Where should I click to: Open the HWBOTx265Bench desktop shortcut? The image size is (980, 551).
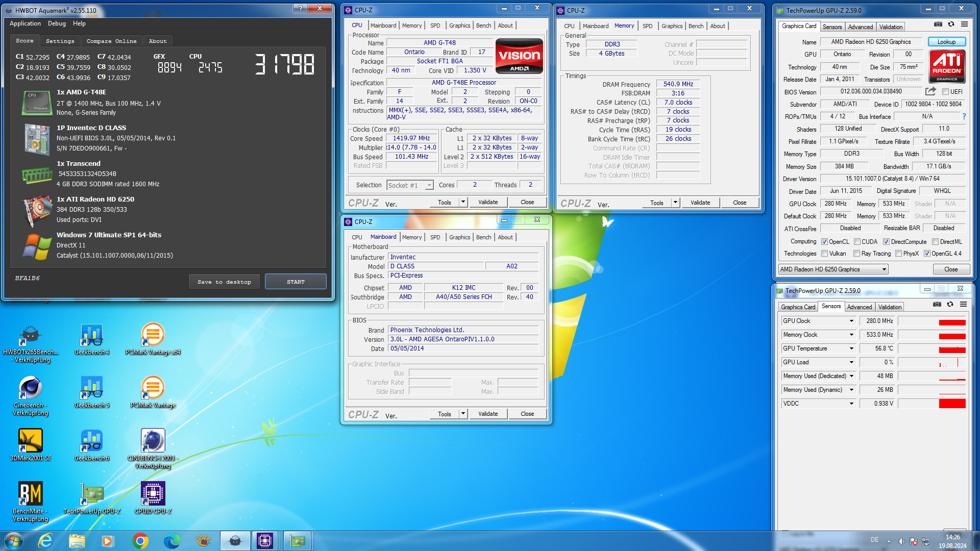pos(31,343)
